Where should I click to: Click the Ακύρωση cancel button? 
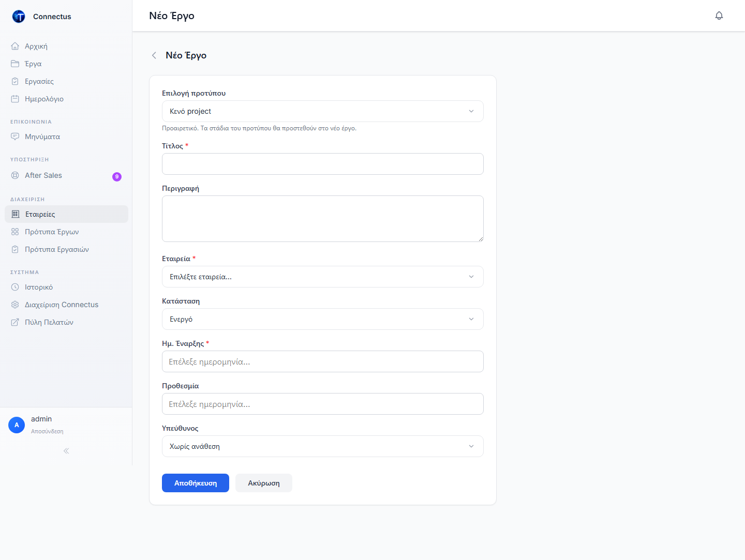click(264, 483)
